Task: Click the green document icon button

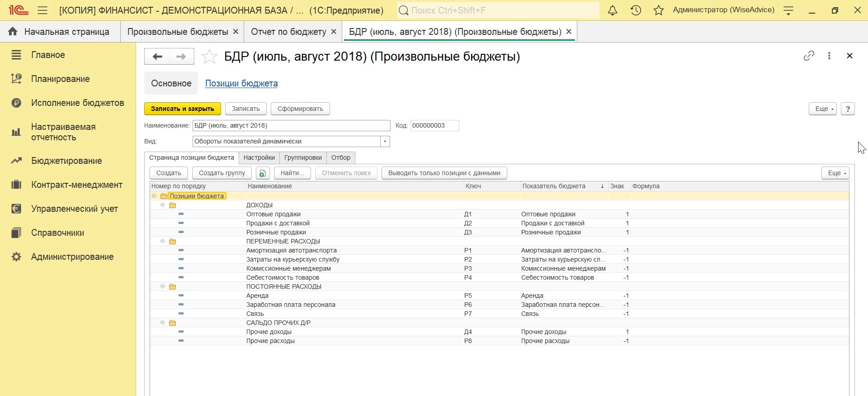Action: 263,173
